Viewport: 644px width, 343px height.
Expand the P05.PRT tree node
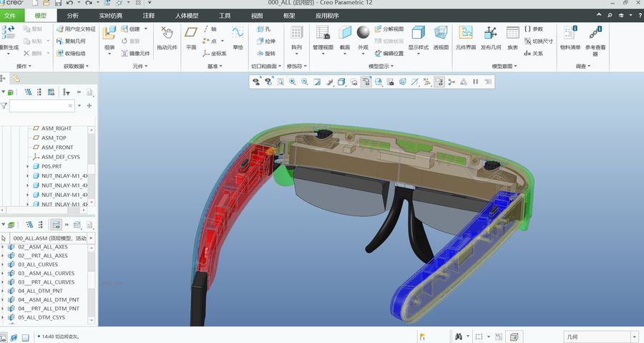pos(28,166)
